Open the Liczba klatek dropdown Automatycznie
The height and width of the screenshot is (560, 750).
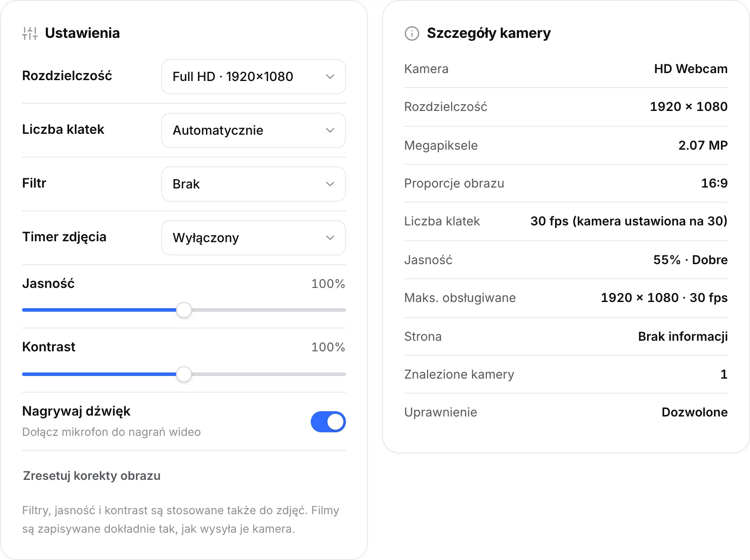click(x=254, y=130)
